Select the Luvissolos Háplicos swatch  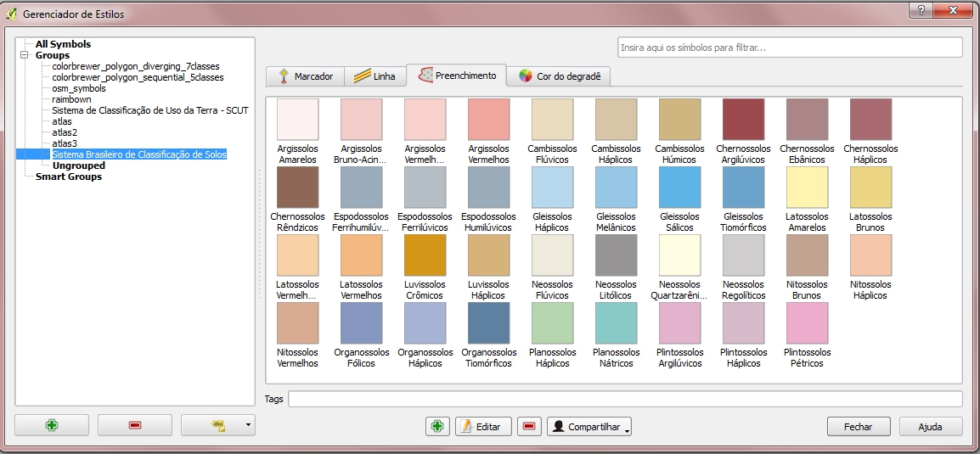point(489,255)
